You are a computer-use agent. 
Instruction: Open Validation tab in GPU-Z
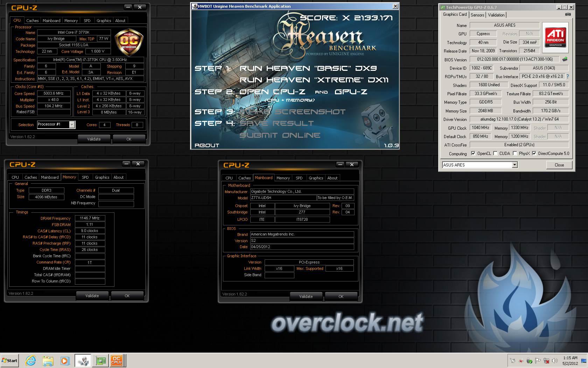pyautogui.click(x=496, y=15)
